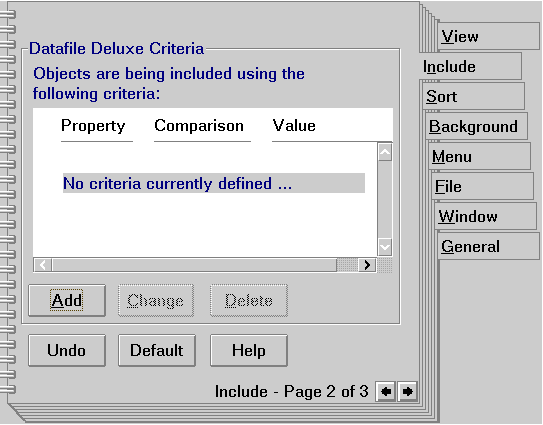
Task: Switch to the Sort tab
Action: pos(473,96)
